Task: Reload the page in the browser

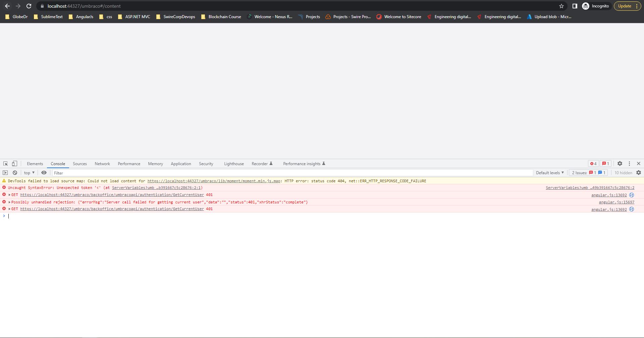Action: 29,6
